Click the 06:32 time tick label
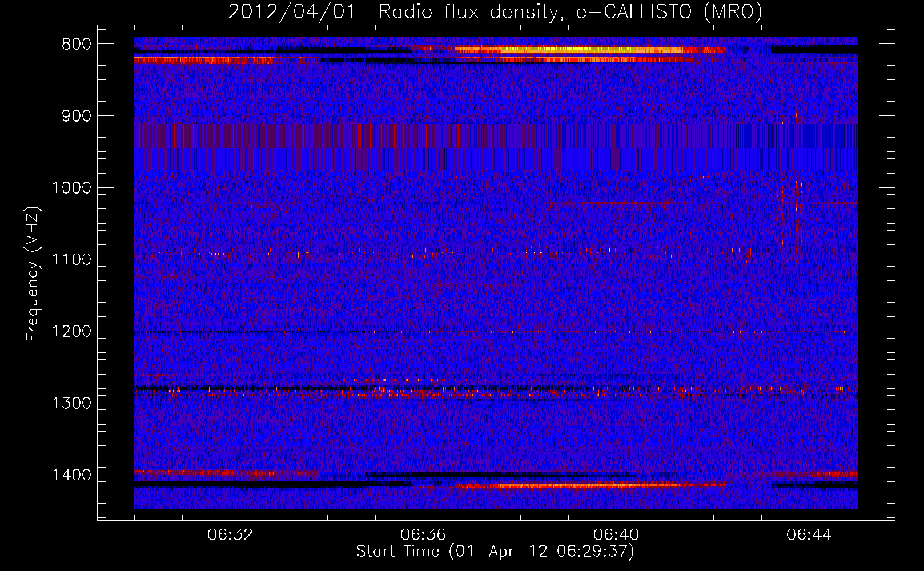The height and width of the screenshot is (571, 924). 230,535
